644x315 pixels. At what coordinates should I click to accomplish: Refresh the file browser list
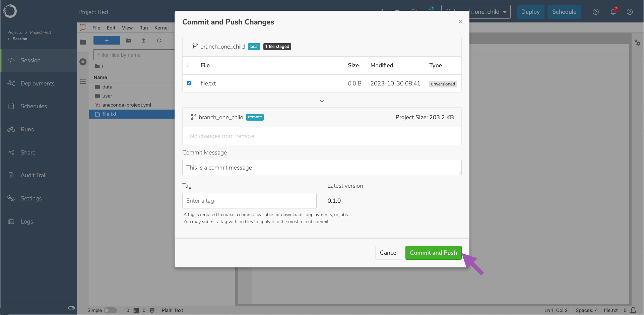pos(159,41)
